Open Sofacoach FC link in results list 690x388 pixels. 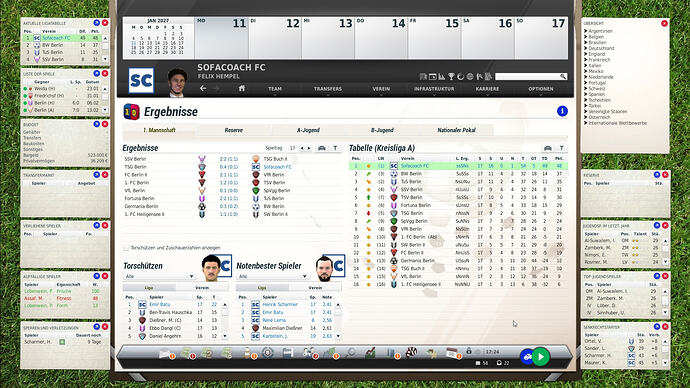[277, 167]
